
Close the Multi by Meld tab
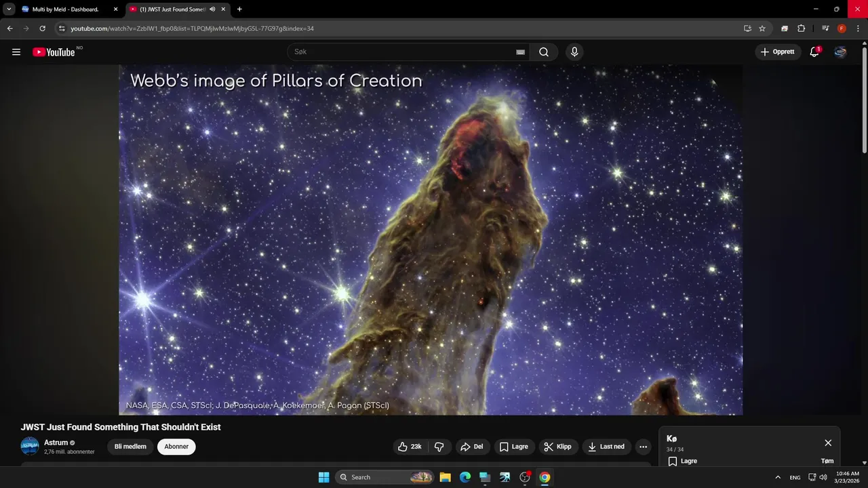115,9
